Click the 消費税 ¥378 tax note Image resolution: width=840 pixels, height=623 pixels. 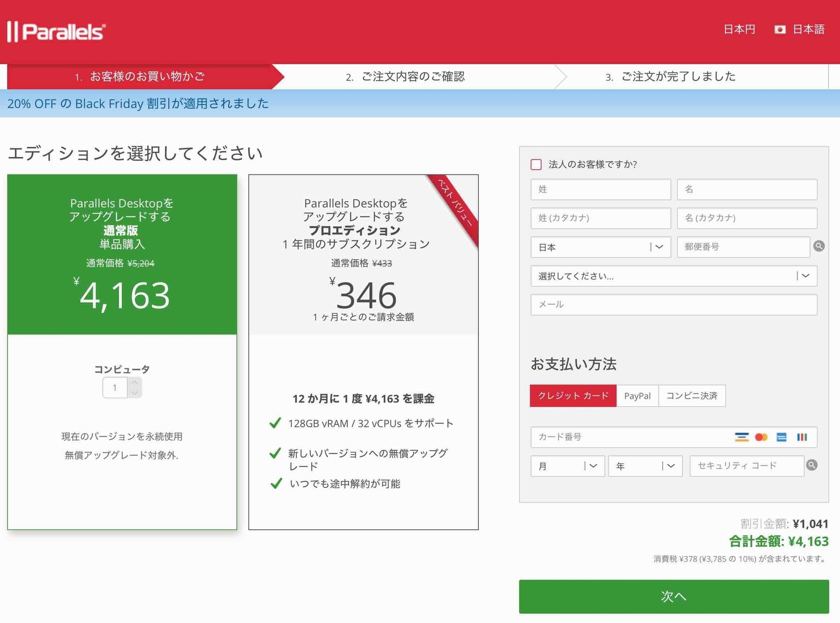coord(740,559)
